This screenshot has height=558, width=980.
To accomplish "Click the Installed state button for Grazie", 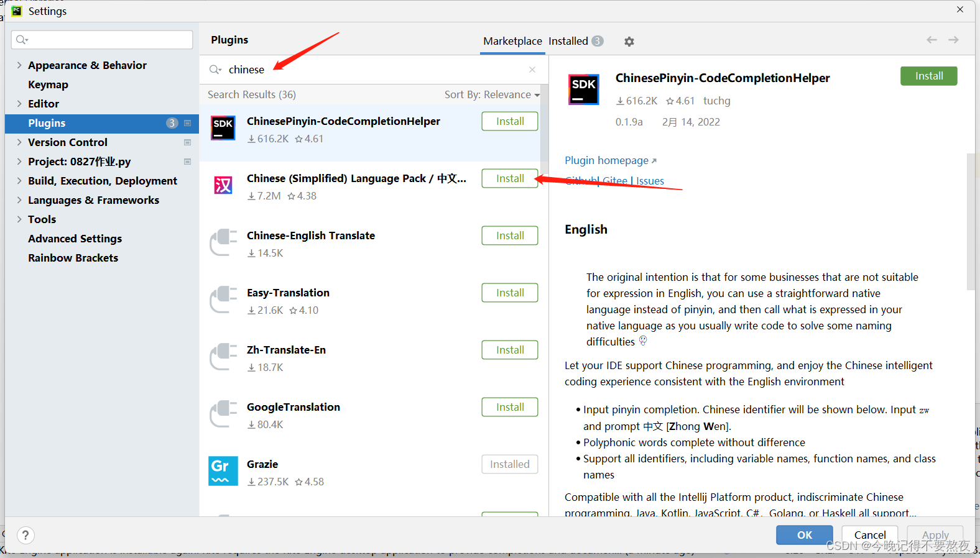I will [510, 464].
